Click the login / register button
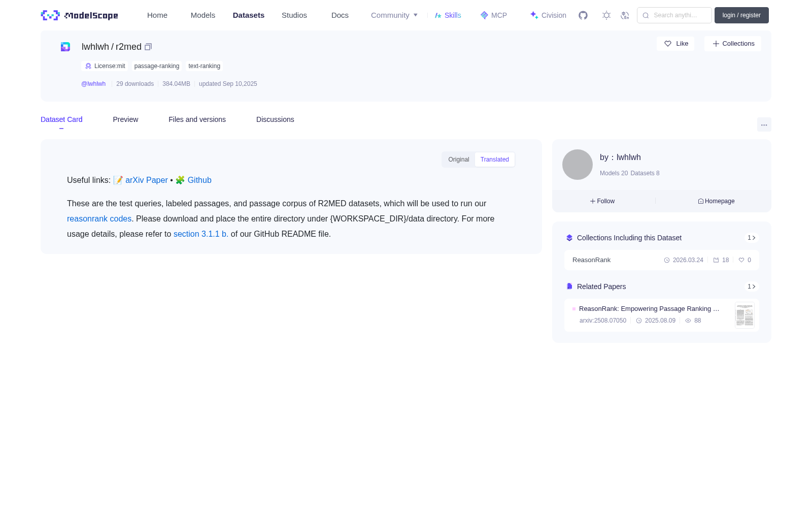 [x=741, y=15]
